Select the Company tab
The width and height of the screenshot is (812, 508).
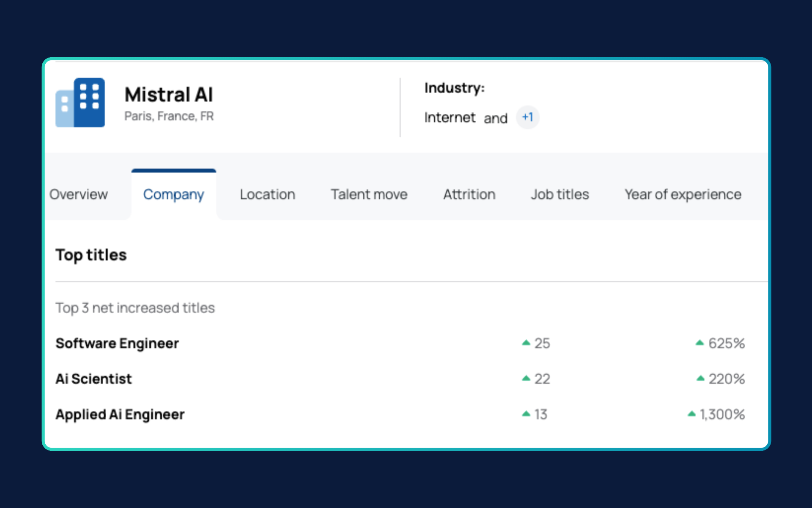[x=173, y=194]
